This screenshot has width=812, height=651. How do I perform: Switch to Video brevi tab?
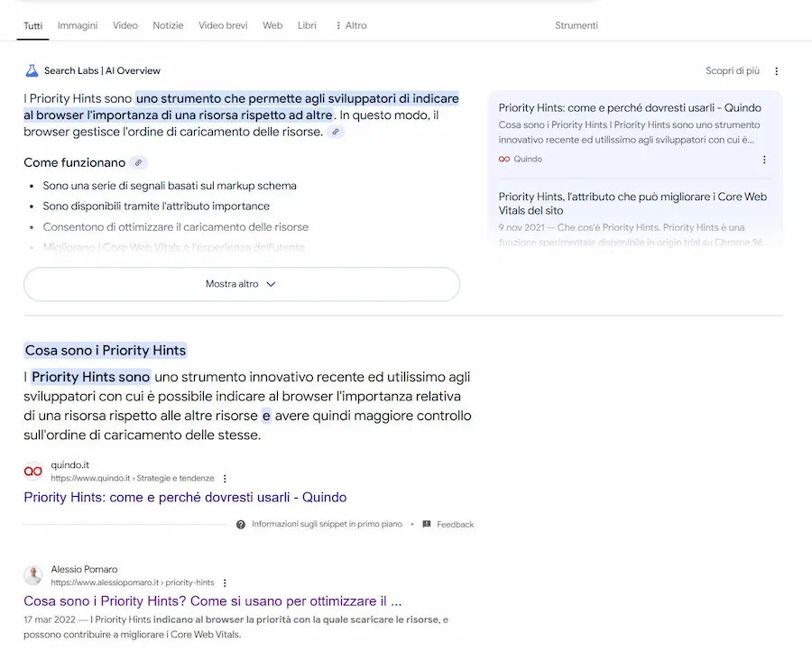(x=223, y=25)
